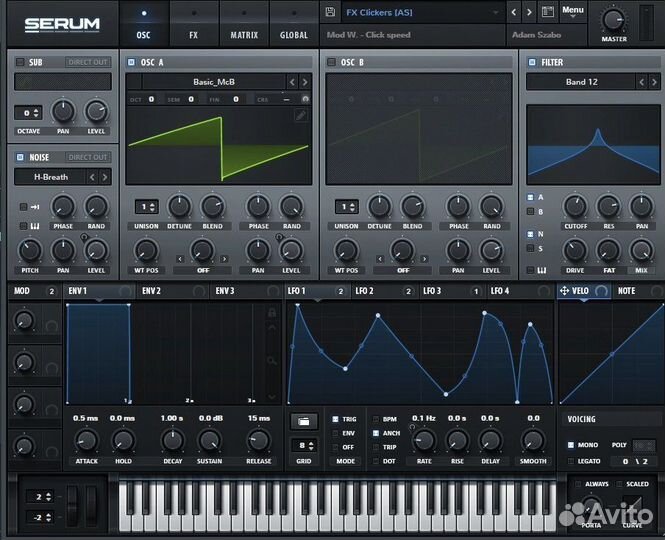Select next filter type arrow
The height and width of the screenshot is (540, 665).
[x=654, y=82]
